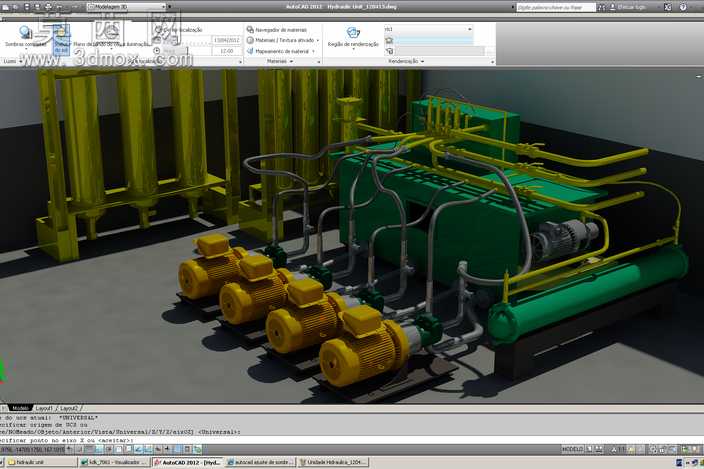This screenshot has width=704, height=469.
Task: Click the workspace switching gear in status bar
Action: click(x=653, y=449)
